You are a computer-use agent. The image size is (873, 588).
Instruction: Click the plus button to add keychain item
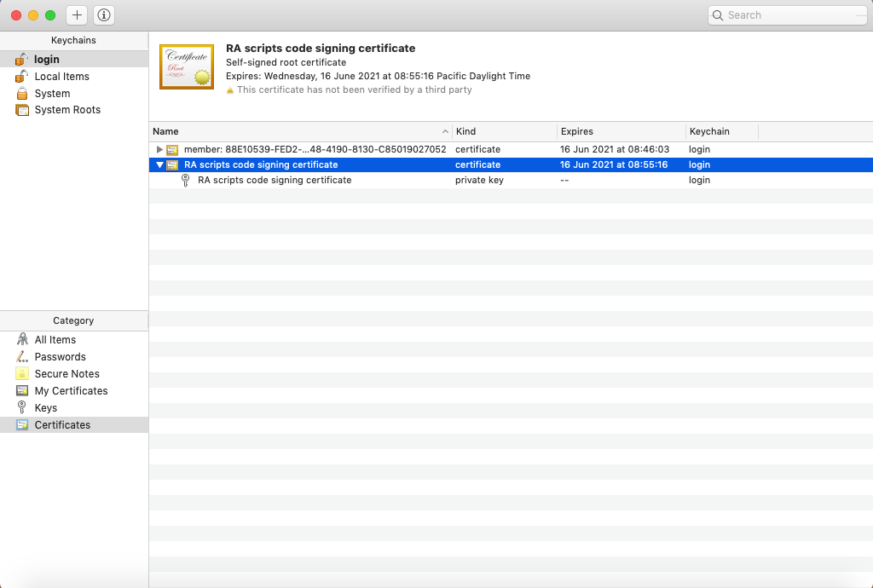coord(77,15)
